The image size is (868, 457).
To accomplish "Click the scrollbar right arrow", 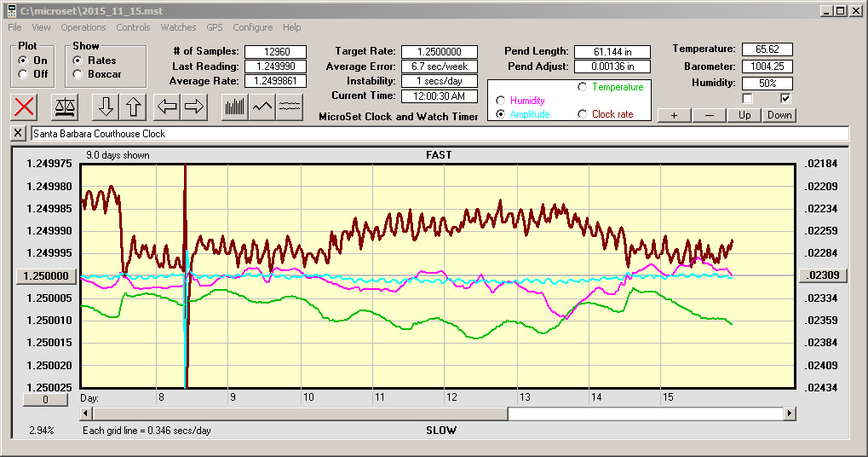I will 790,414.
